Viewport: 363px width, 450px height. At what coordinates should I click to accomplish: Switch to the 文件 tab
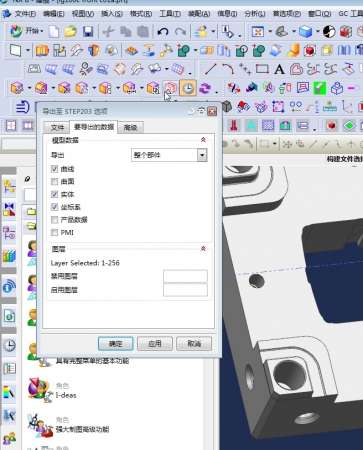[x=57, y=127]
